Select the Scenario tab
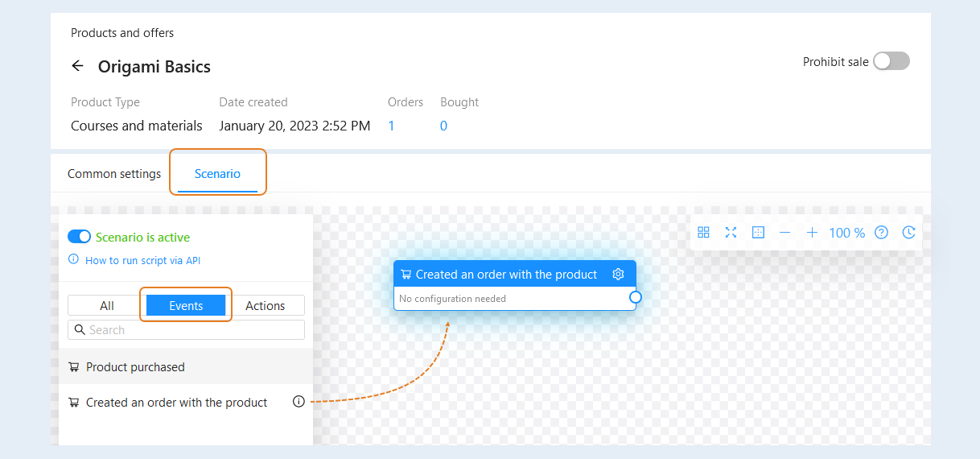 (x=217, y=174)
